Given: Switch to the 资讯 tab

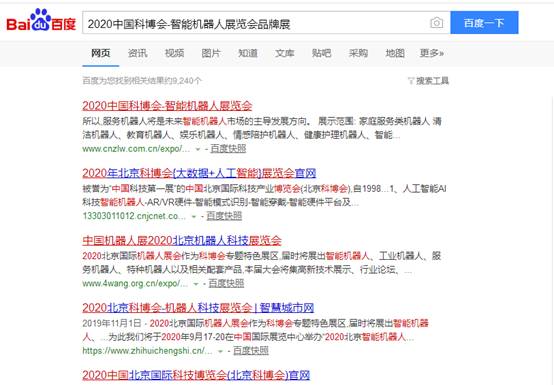Looking at the screenshot, I should coord(137,53).
